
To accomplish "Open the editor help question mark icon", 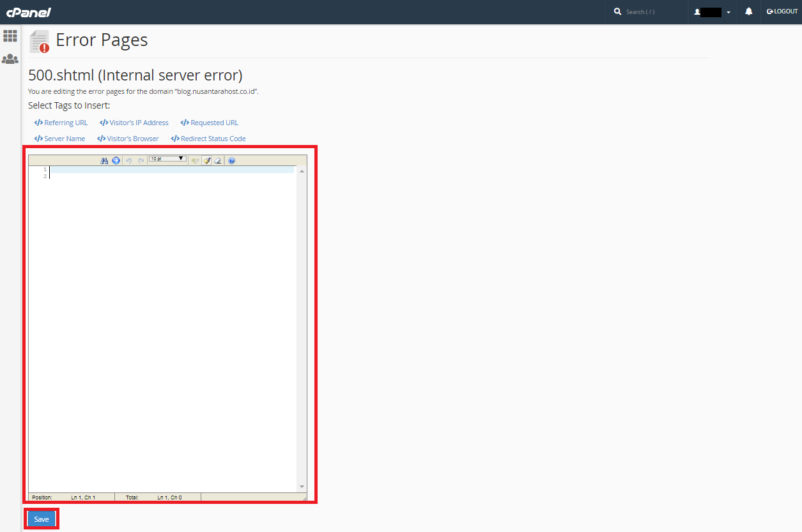I will [x=231, y=161].
